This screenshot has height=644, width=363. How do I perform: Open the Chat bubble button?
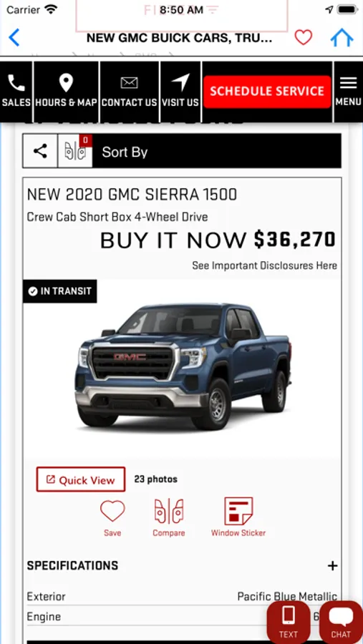tap(341, 622)
